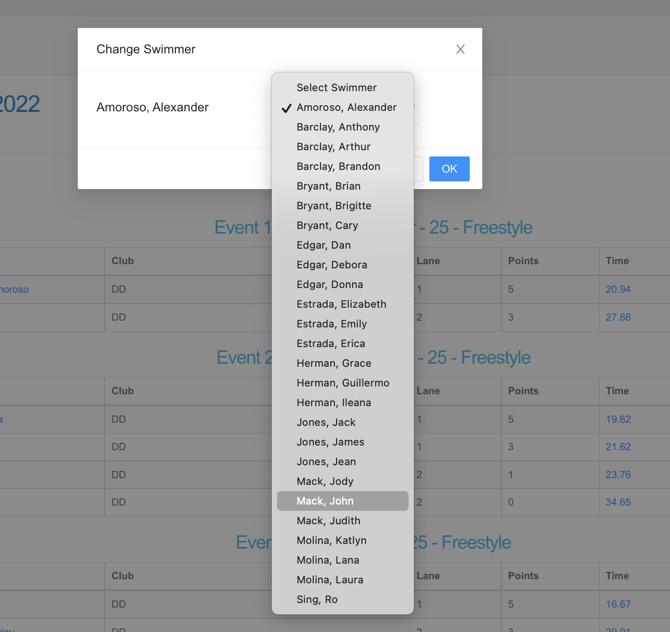Open the 19.62 time link
Viewport: 670px width, 632px height.
click(618, 420)
